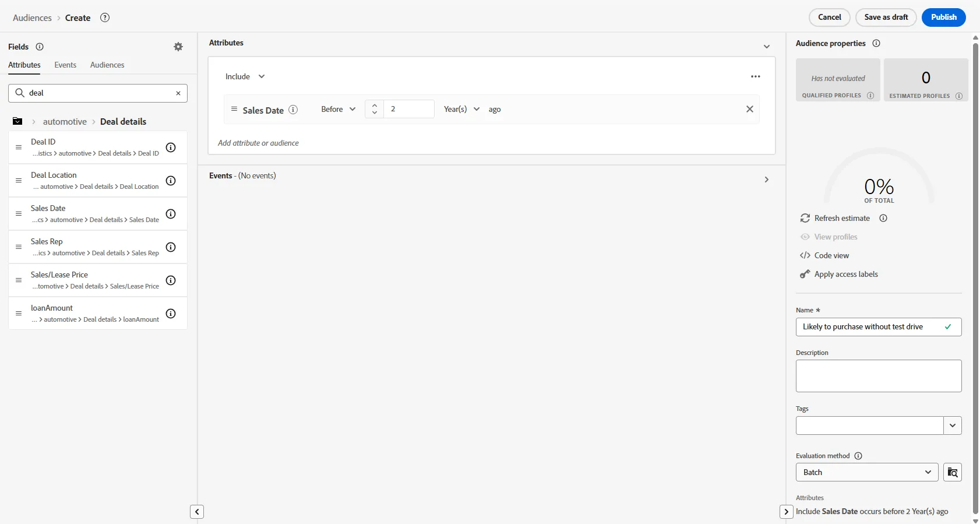The width and height of the screenshot is (980, 524).
Task: Collapse the Attributes section
Action: click(x=767, y=47)
